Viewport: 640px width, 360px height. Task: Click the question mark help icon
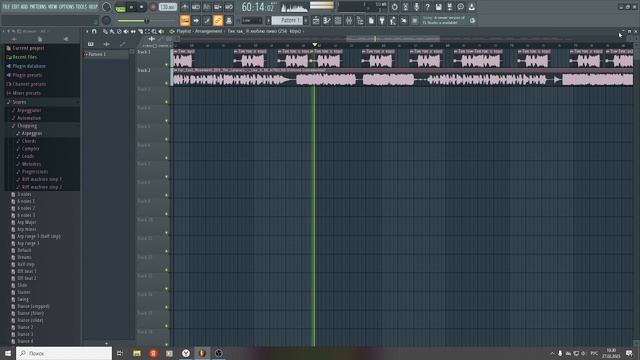tap(427, 7)
